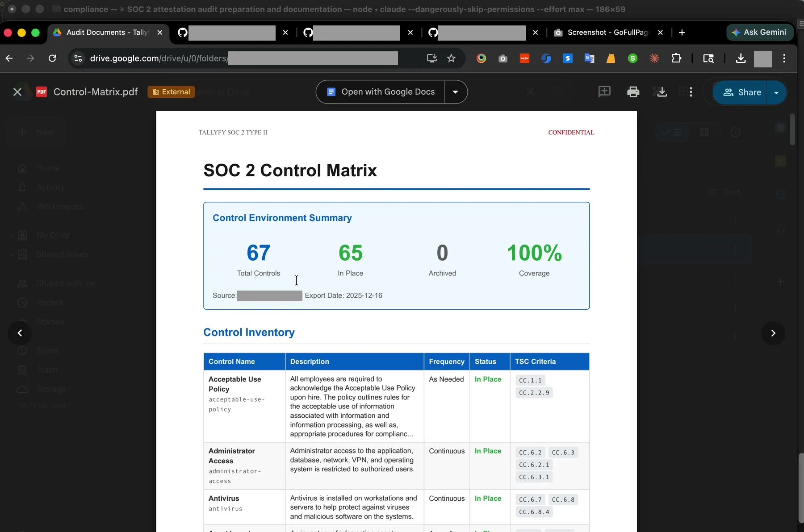The image size is (804, 532).
Task: Click the Administrator Access control name
Action: coord(231,456)
